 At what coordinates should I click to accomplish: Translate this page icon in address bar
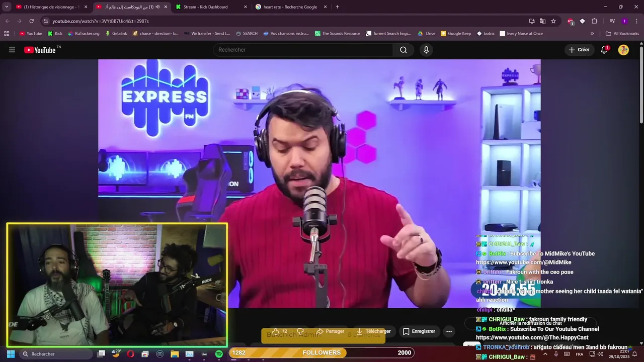point(542,21)
